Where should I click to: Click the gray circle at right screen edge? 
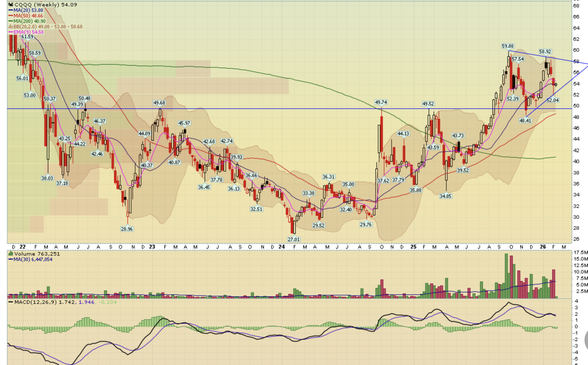point(586,340)
